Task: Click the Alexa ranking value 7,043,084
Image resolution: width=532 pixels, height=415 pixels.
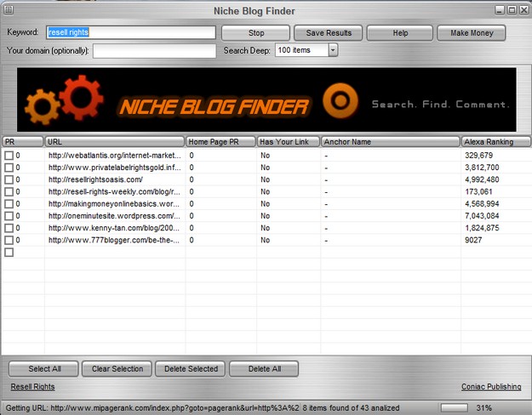Action: pos(482,216)
